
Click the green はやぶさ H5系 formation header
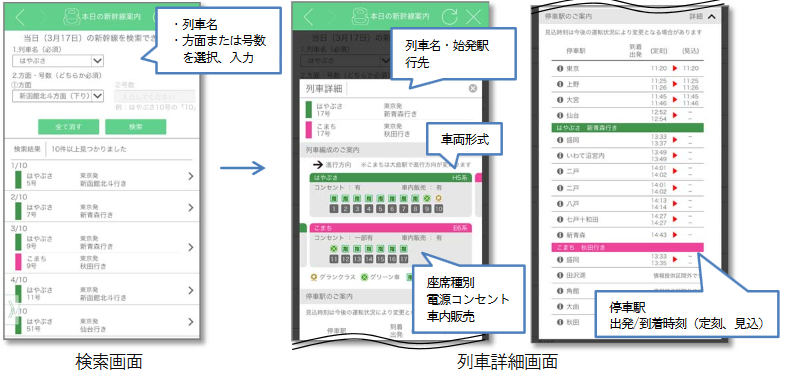click(x=391, y=177)
